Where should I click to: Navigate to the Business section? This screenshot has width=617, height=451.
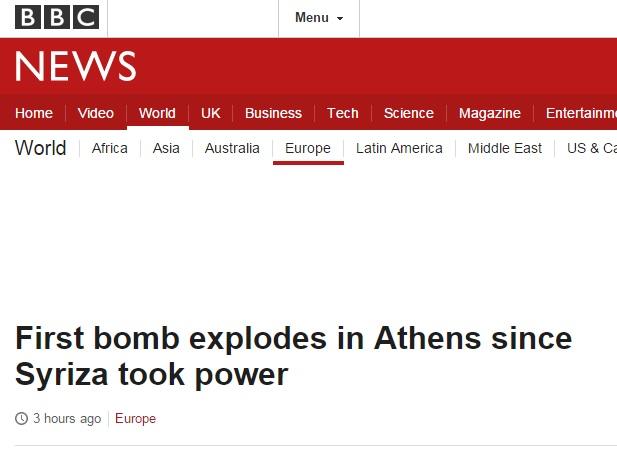tap(273, 113)
